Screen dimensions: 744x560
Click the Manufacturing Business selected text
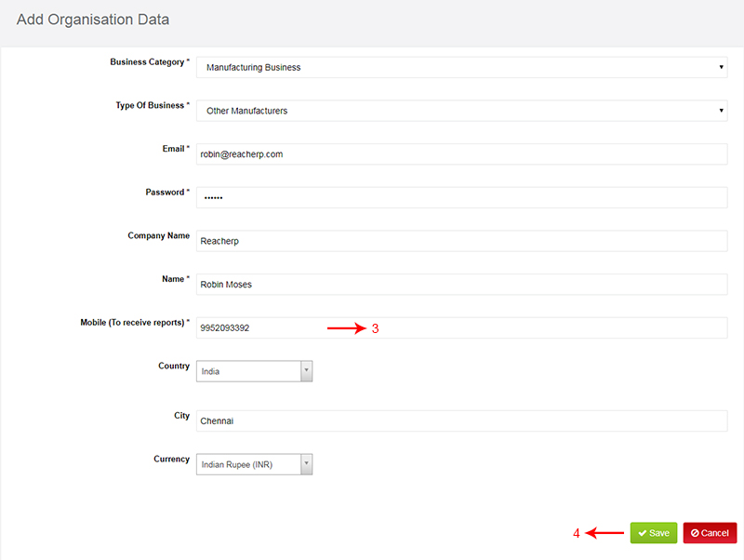point(253,67)
